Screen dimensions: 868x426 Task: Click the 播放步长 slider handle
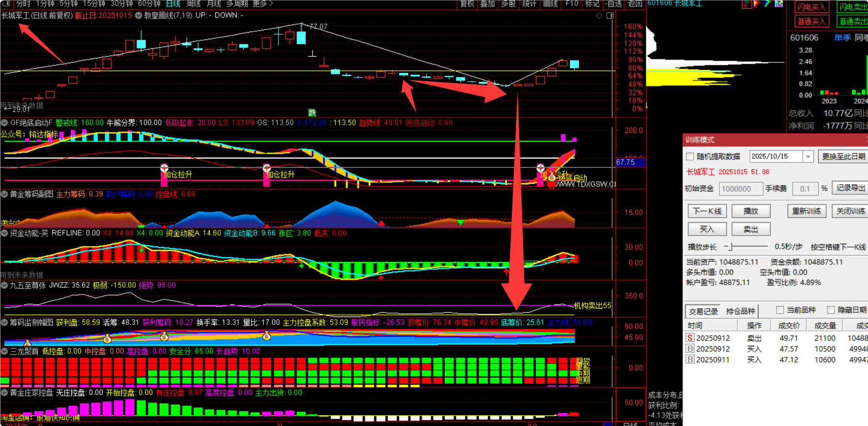tap(731, 247)
